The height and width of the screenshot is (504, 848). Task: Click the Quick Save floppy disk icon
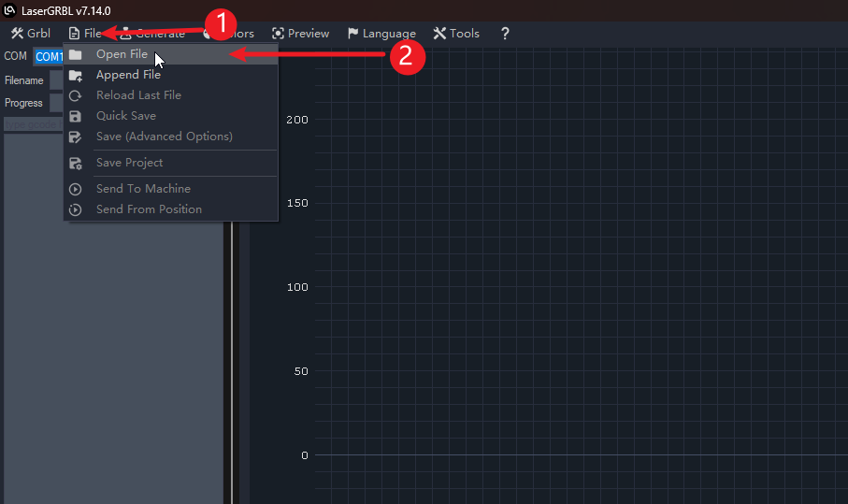(76, 116)
